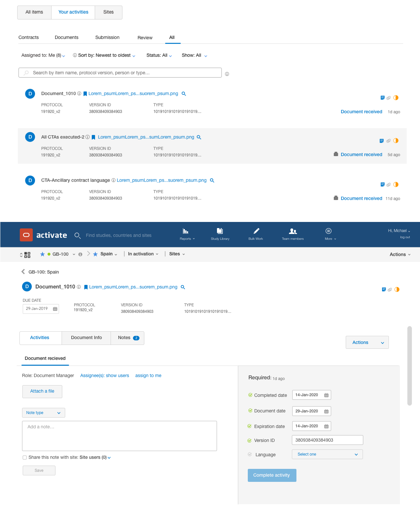Click the magnifier icon in the document detail header
The image size is (420, 513).
click(183, 287)
